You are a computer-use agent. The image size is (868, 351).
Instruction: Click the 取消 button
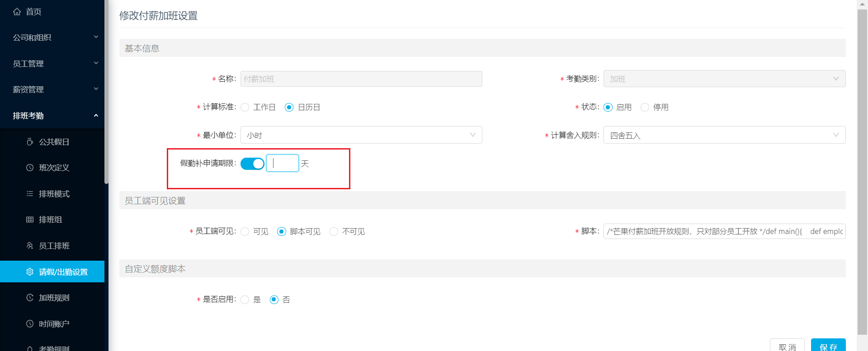click(x=787, y=346)
